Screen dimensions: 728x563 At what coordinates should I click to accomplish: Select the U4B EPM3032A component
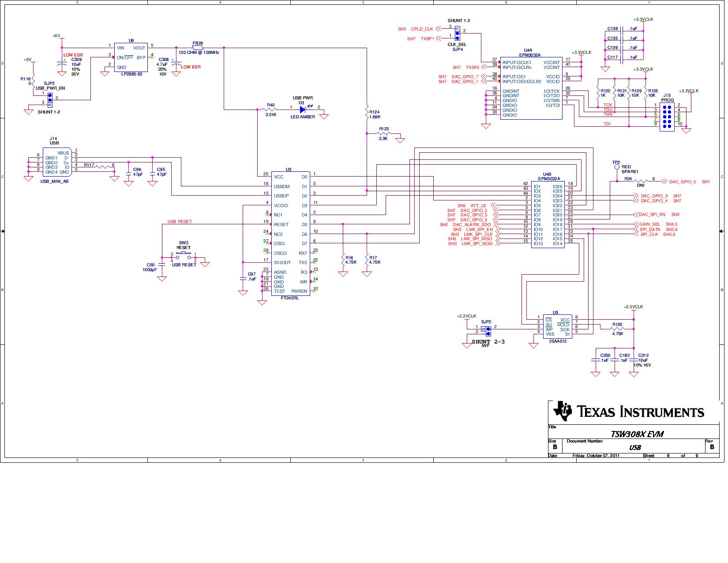[x=548, y=215]
